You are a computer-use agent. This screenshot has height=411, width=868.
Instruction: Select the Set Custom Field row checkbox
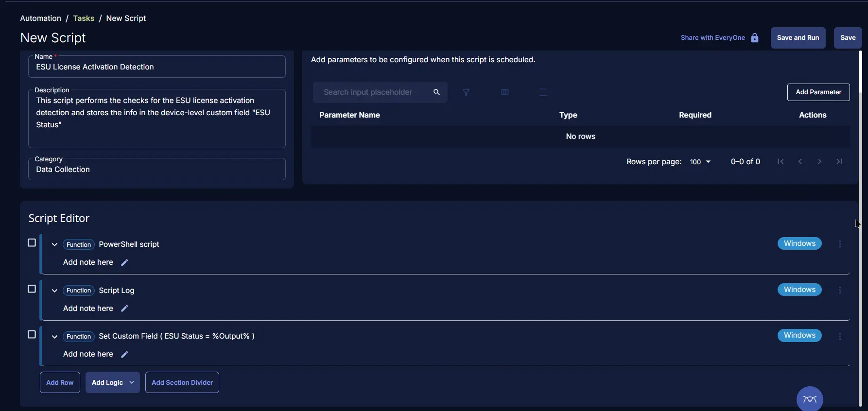coord(32,335)
